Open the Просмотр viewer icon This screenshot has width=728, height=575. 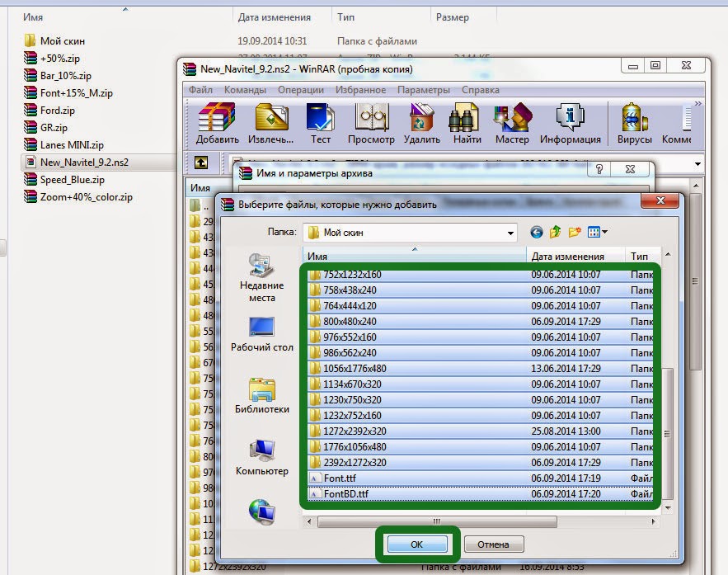(x=371, y=123)
